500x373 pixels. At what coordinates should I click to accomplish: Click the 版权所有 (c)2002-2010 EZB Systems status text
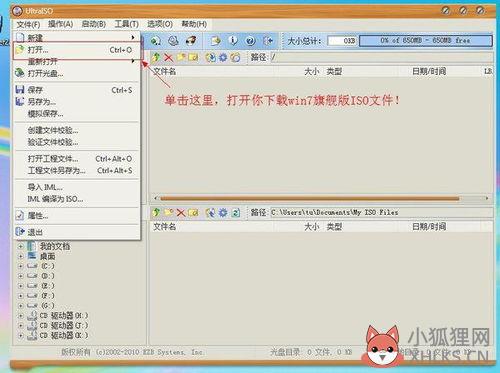[132, 352]
